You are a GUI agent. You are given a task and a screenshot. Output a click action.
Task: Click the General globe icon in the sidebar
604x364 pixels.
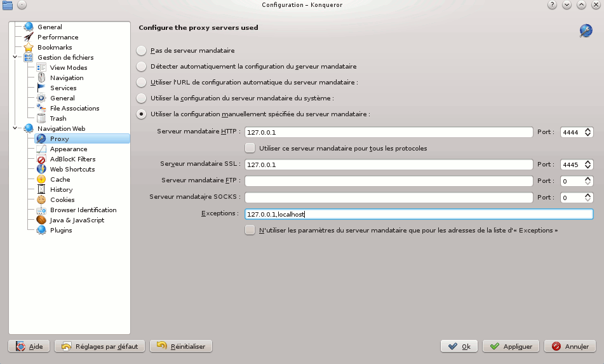[29, 27]
